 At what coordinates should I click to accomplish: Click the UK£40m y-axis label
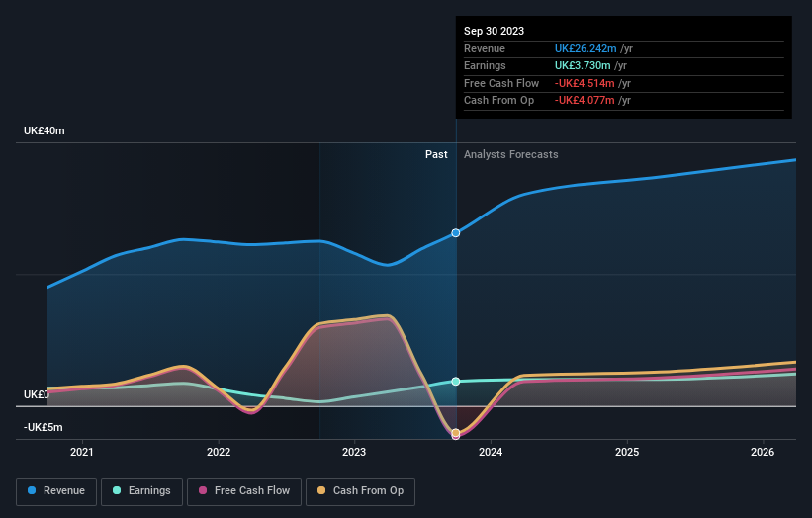click(45, 130)
